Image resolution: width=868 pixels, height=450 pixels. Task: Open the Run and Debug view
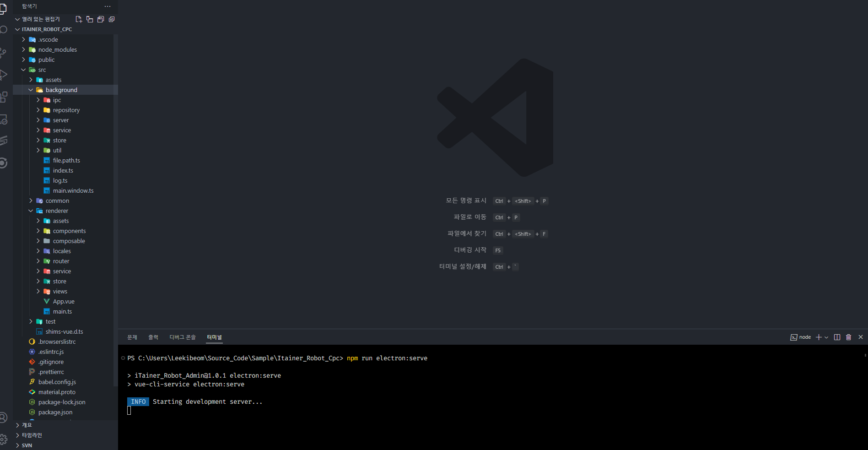(x=4, y=75)
